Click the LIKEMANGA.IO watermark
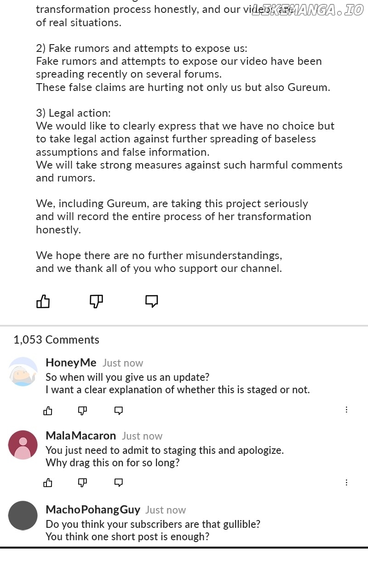This screenshot has height=588, width=368. 307,11
